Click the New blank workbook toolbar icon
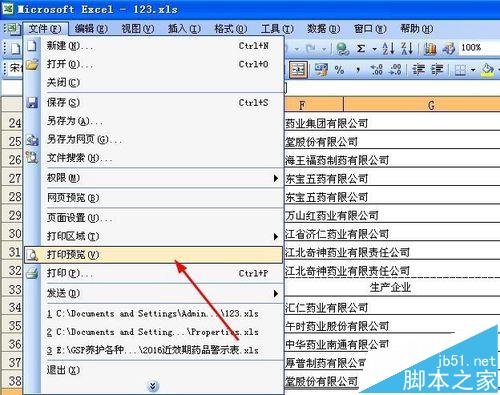The image size is (500, 395). coord(15,49)
